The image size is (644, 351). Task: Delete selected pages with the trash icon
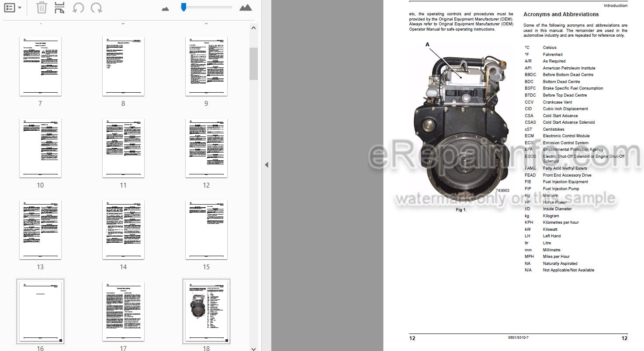point(42,7)
